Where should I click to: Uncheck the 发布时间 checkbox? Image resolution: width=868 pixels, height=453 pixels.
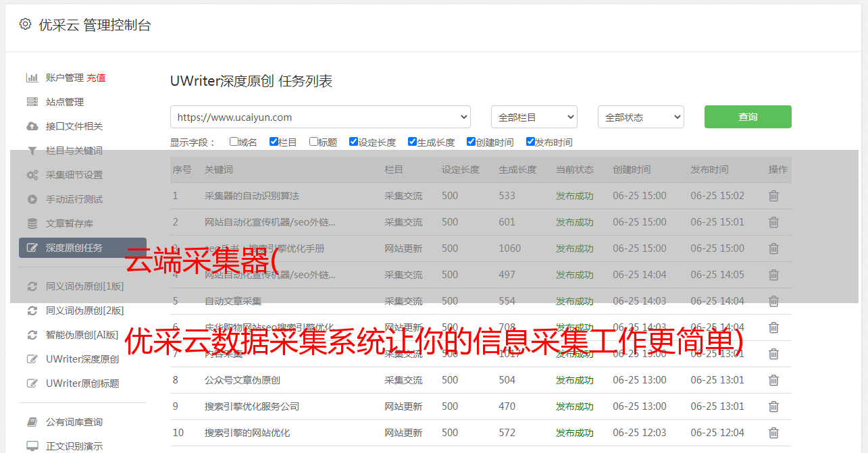(x=530, y=142)
